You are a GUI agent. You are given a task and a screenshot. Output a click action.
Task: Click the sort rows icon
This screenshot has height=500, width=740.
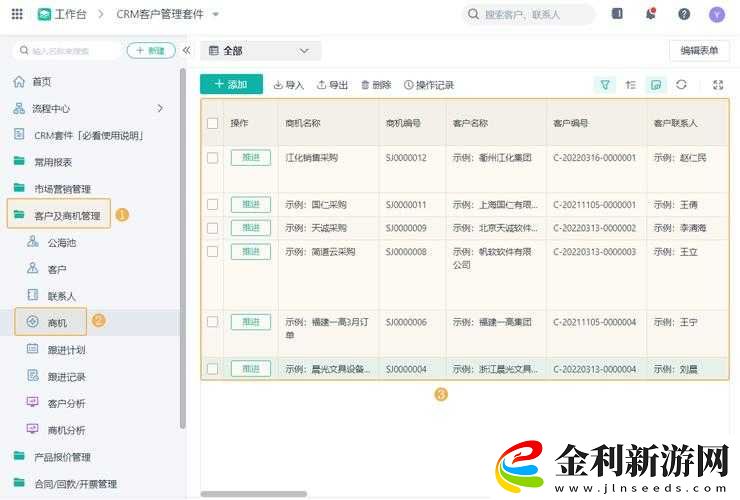pyautogui.click(x=631, y=85)
